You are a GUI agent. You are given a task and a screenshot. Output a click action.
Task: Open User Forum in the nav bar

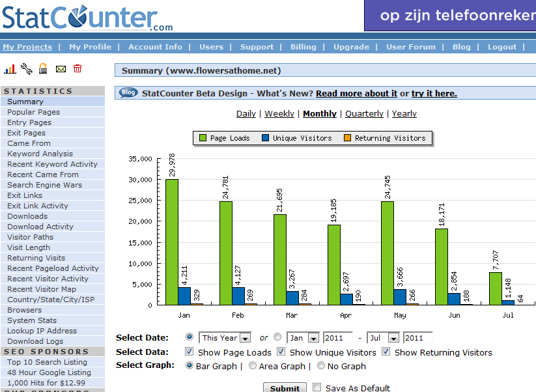[411, 47]
